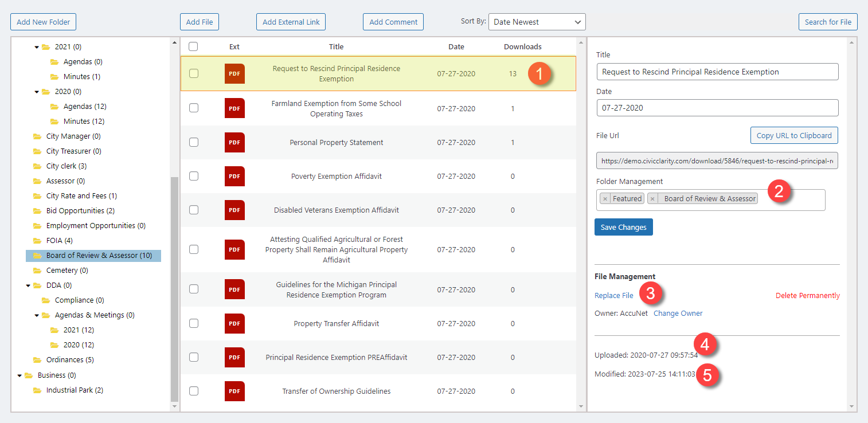Click folder icon next to Employment Opportunities
The width and height of the screenshot is (868, 423).
point(37,226)
